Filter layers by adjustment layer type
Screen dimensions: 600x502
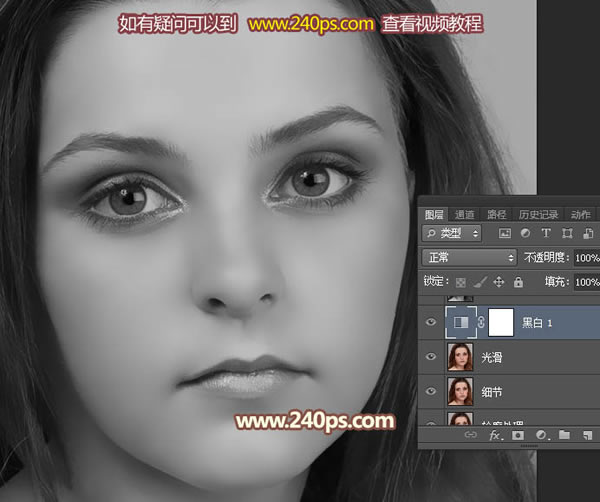[x=525, y=233]
